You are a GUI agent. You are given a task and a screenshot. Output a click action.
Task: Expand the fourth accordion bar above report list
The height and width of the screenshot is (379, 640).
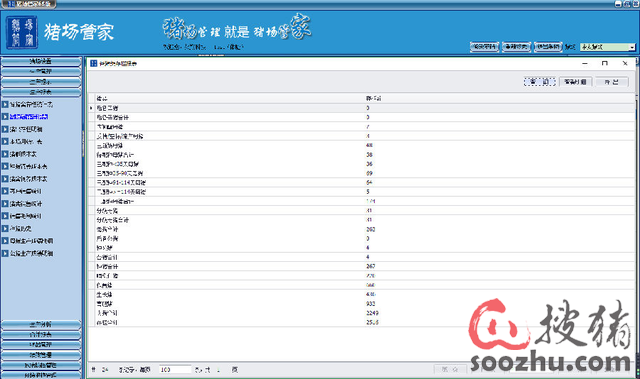[41, 92]
